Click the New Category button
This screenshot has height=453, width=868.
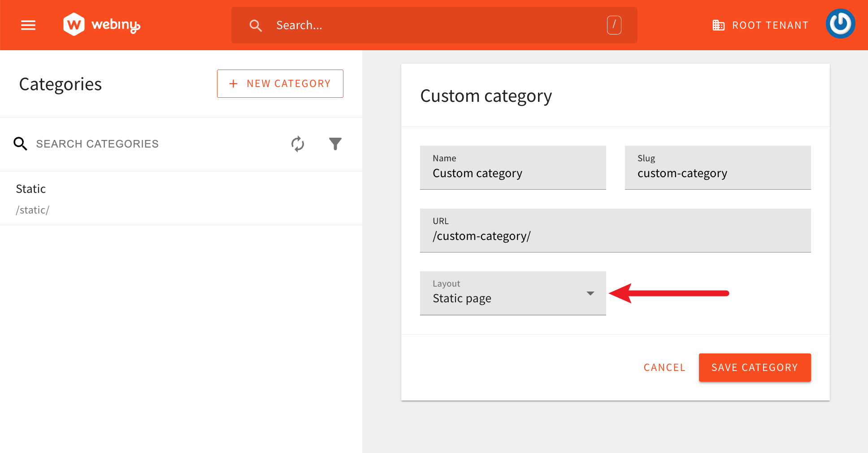click(280, 83)
